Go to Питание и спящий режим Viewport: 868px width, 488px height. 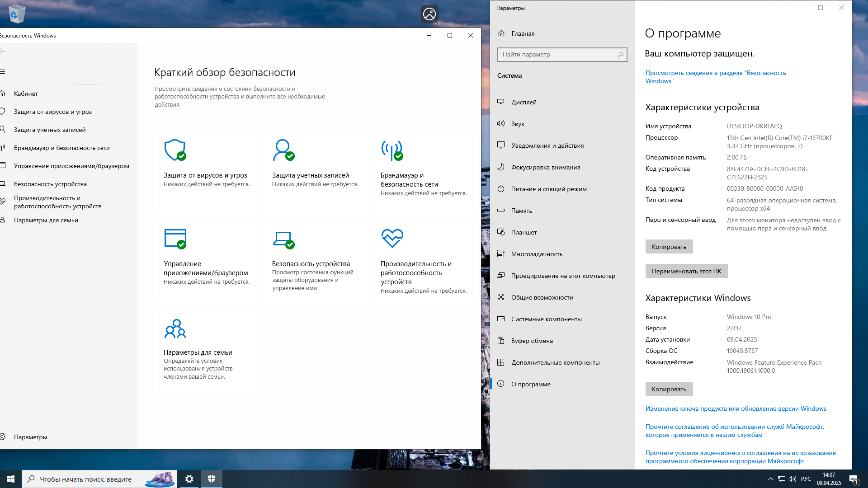pyautogui.click(x=548, y=189)
